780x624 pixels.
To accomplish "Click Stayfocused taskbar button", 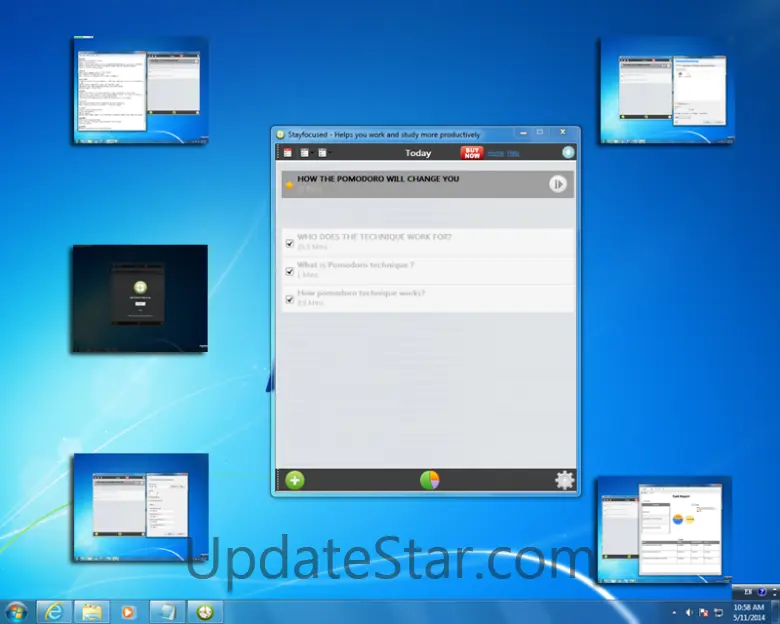I will point(204,612).
